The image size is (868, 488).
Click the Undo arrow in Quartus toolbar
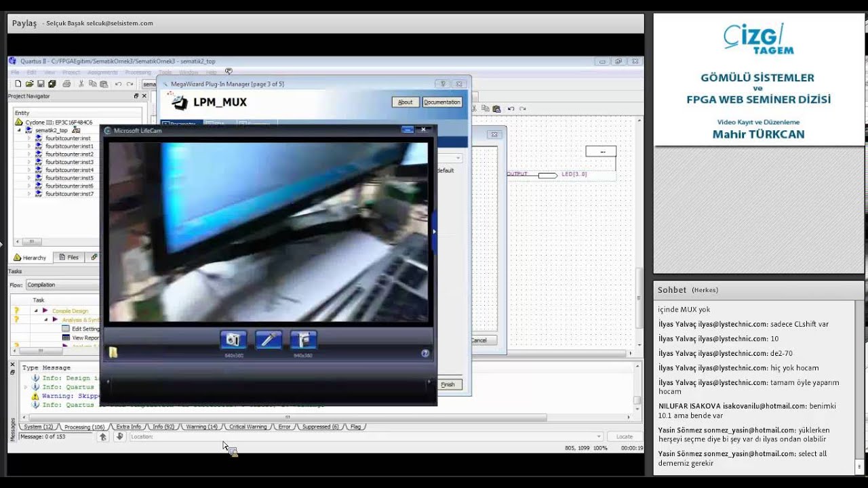[x=118, y=84]
